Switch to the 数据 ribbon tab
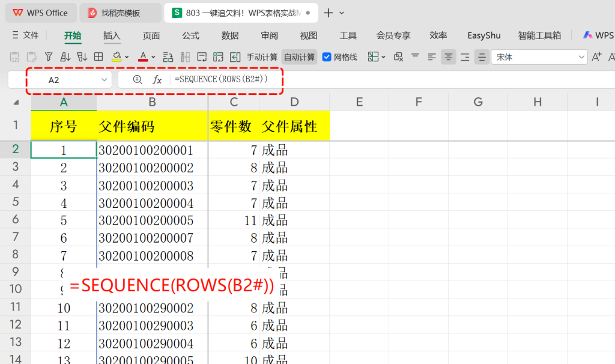Screen dimensions: 615x364 click(x=230, y=35)
